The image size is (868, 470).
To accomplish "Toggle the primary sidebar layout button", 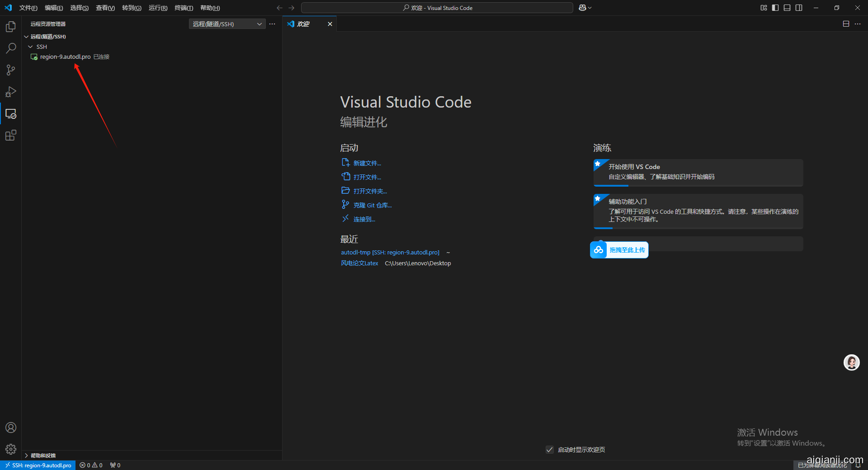I will tap(775, 8).
